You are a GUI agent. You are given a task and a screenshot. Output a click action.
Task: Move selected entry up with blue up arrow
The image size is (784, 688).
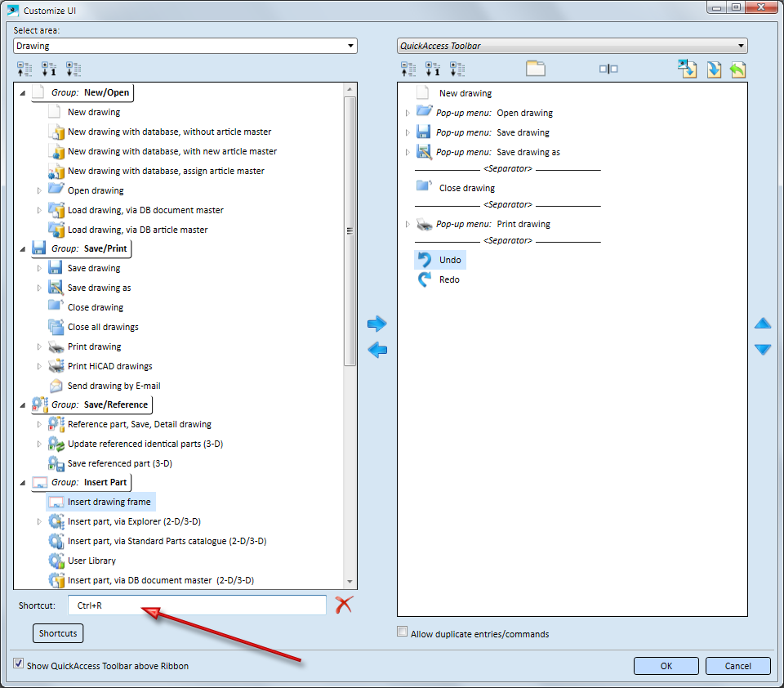pyautogui.click(x=763, y=324)
